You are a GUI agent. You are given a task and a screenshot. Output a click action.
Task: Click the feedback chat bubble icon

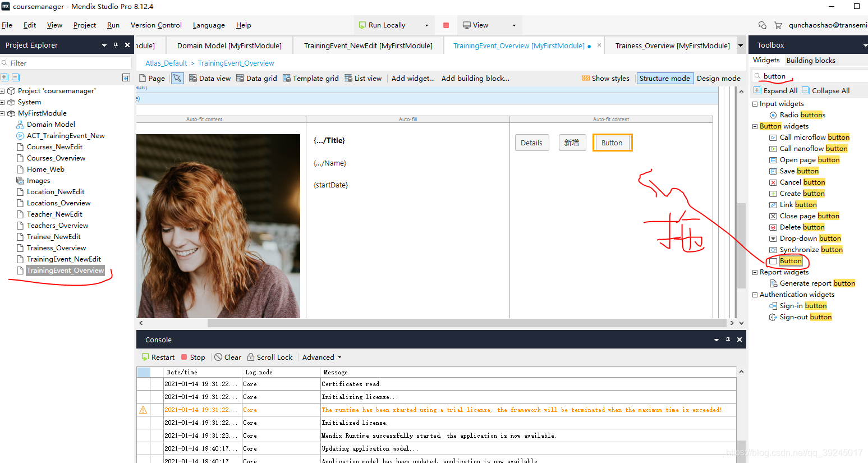(x=762, y=25)
